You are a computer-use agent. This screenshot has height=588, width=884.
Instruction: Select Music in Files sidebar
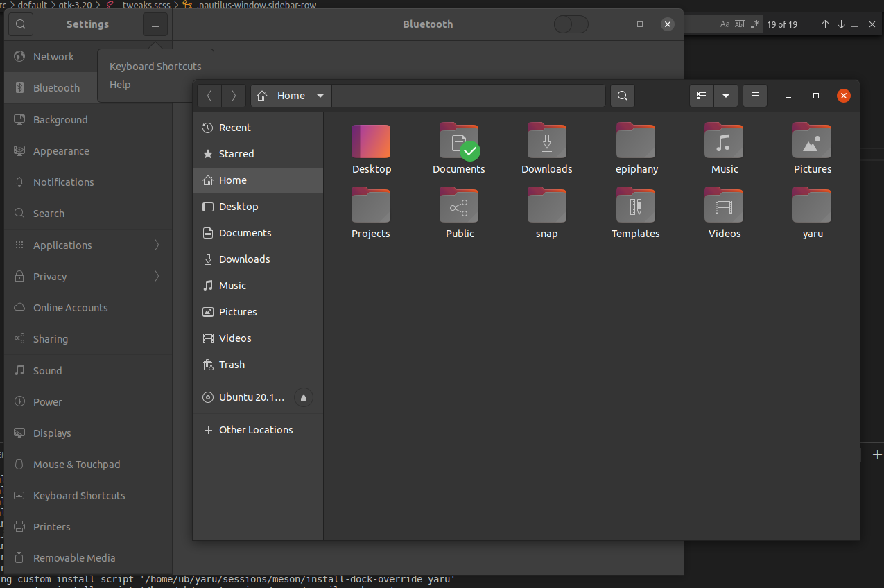point(258,286)
